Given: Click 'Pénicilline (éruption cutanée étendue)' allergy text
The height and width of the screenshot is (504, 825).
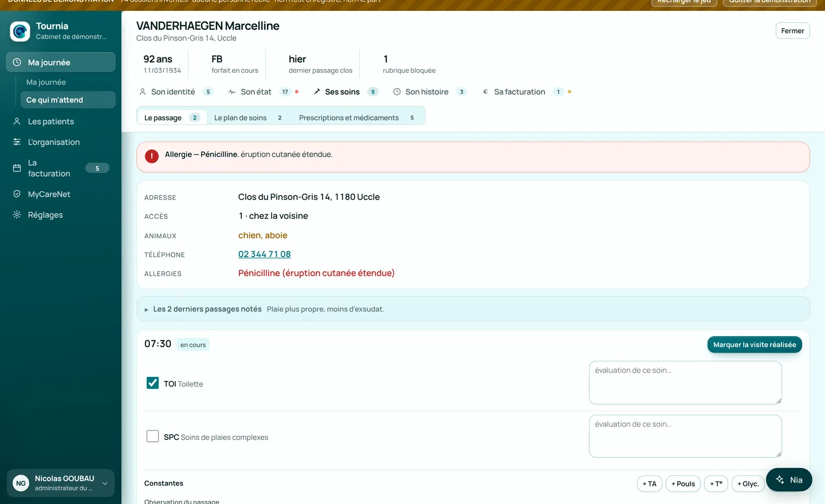Looking at the screenshot, I should pos(316,273).
